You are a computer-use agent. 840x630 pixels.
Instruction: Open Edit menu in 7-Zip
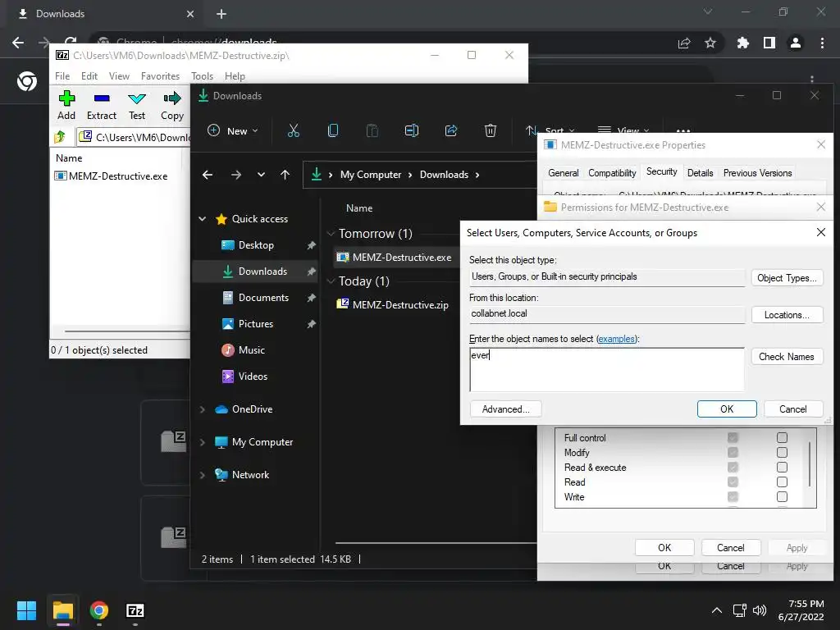click(x=89, y=76)
